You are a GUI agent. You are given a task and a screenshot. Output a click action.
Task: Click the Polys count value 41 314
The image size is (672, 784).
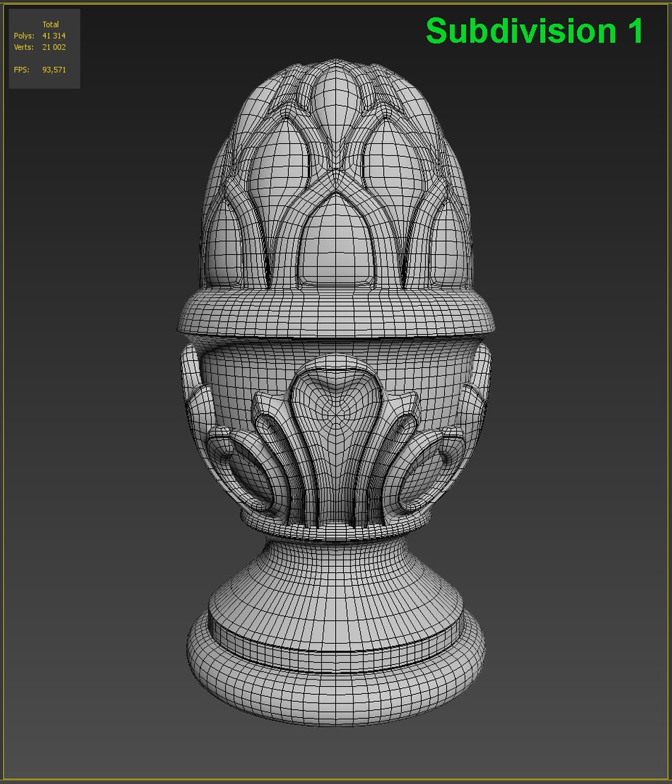54,36
